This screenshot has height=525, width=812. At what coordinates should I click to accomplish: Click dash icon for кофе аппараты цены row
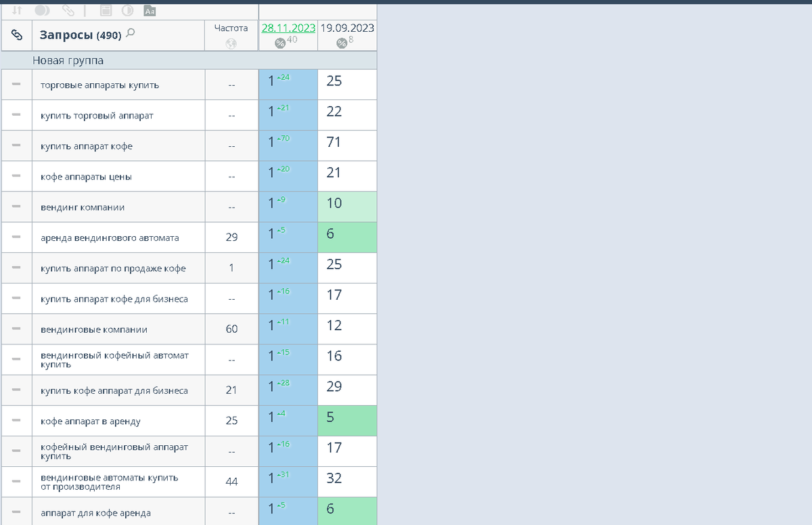[16, 176]
